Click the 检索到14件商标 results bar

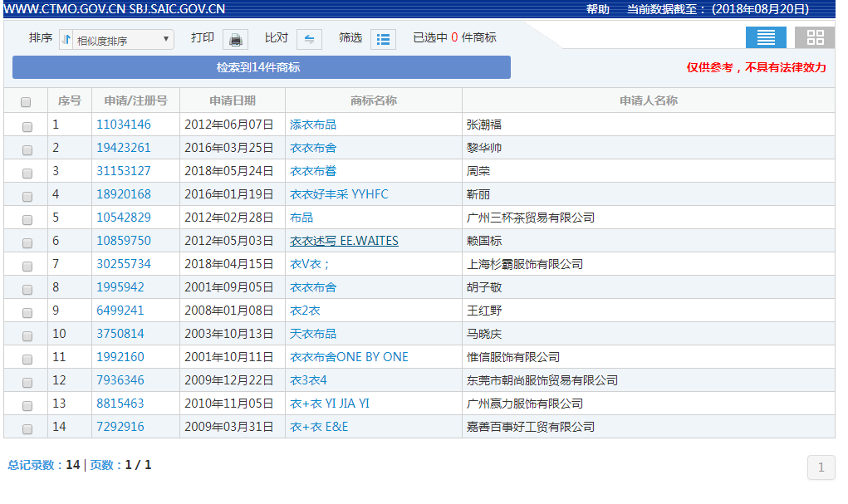pos(262,67)
